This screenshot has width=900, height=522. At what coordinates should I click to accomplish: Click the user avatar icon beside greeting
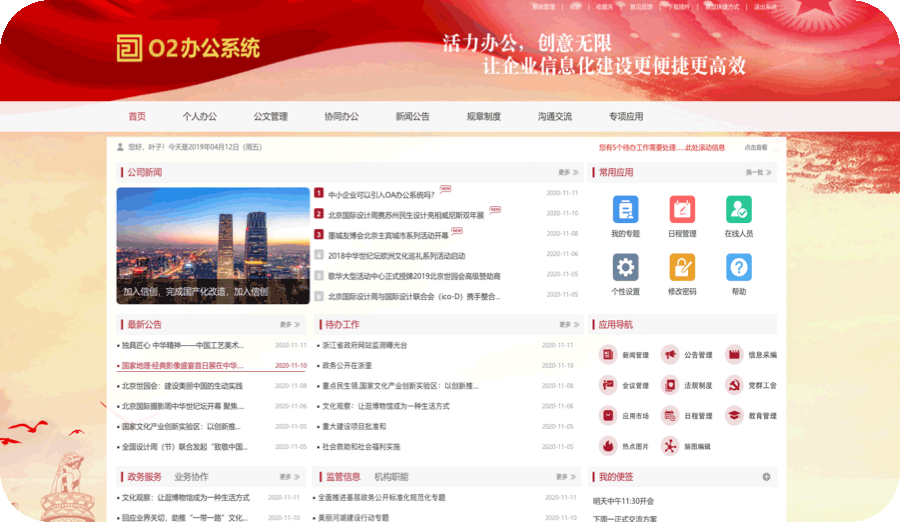pyautogui.click(x=120, y=147)
